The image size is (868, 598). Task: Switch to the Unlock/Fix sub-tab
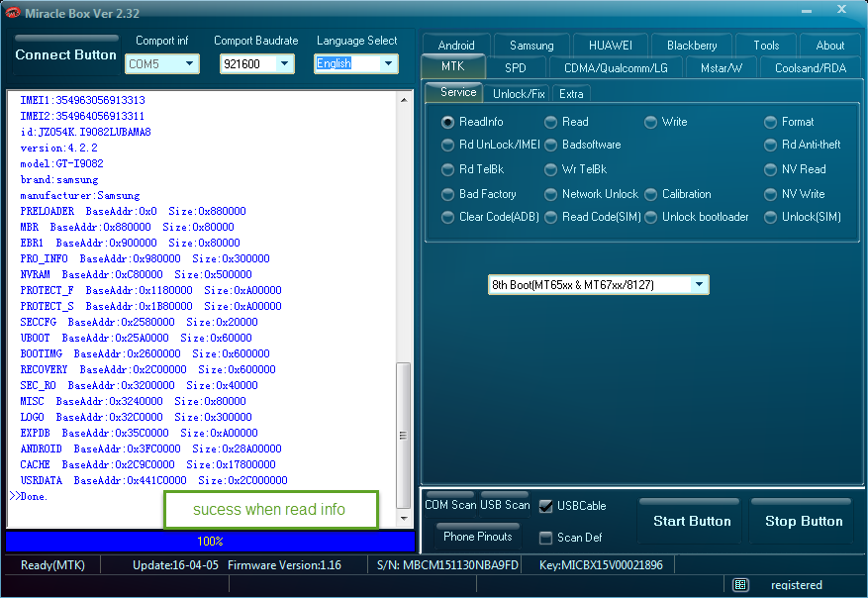pyautogui.click(x=519, y=94)
